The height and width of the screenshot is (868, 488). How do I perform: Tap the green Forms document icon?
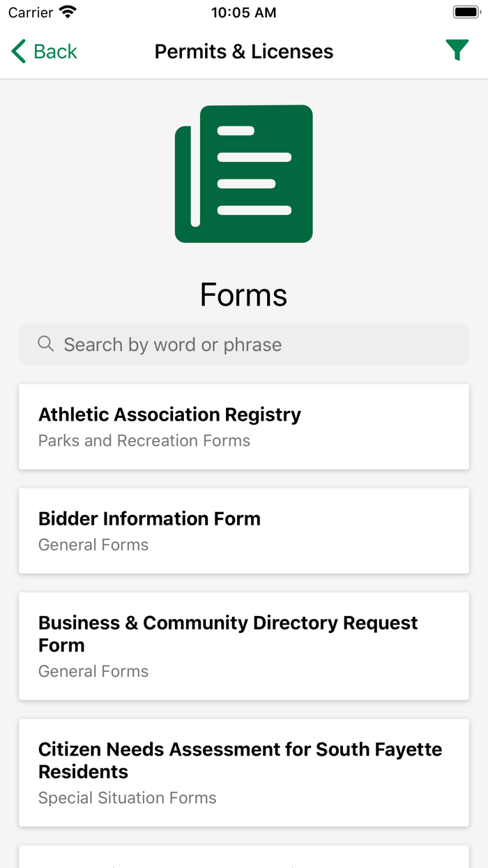pos(244,174)
